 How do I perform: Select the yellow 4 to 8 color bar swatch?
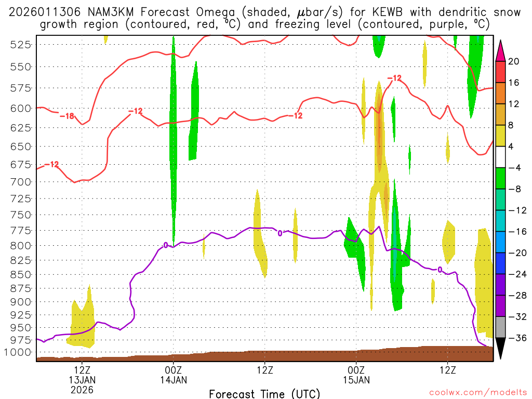[500, 136]
